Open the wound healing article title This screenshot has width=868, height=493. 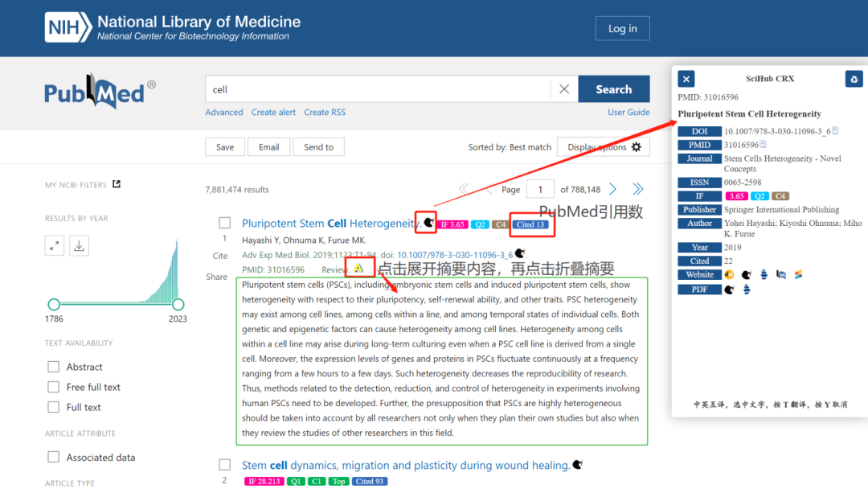[406, 466]
